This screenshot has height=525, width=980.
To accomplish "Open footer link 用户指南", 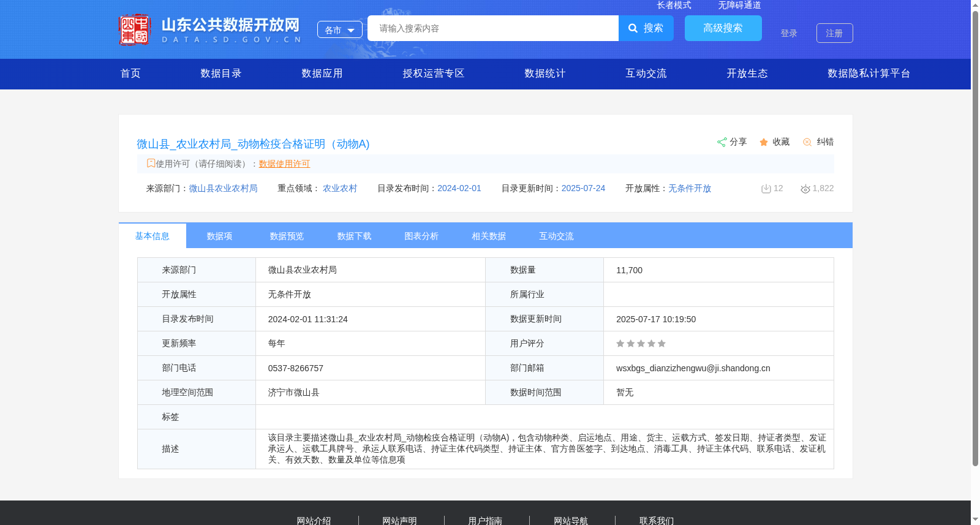I will (x=485, y=521).
